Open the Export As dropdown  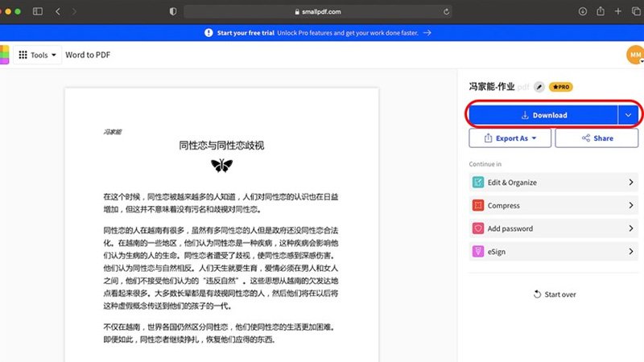point(510,138)
